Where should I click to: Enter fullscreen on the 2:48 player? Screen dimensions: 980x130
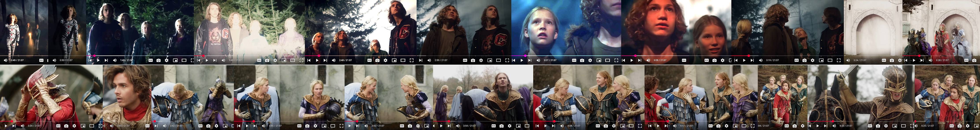412,60
